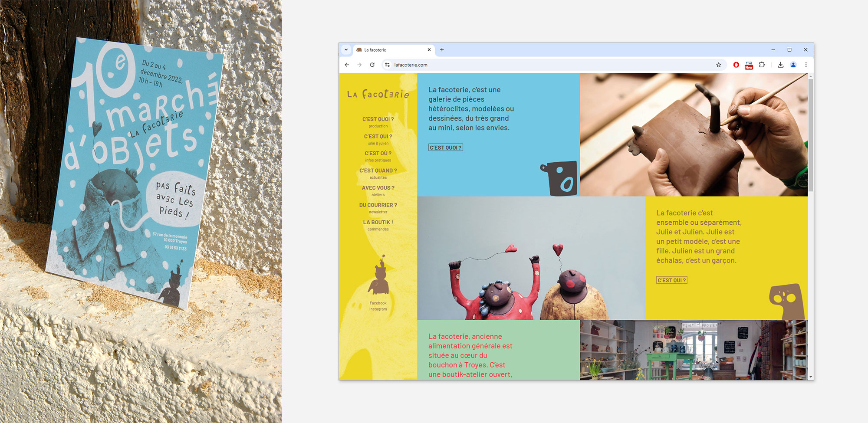Reload the lafacoterie.com page
Screen dimensions: 868x423
tap(372, 65)
